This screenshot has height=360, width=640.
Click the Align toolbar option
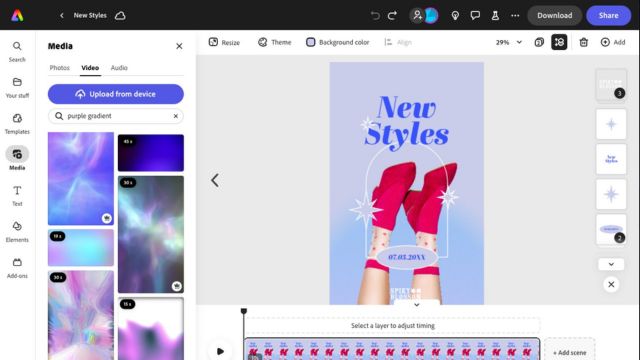(398, 42)
